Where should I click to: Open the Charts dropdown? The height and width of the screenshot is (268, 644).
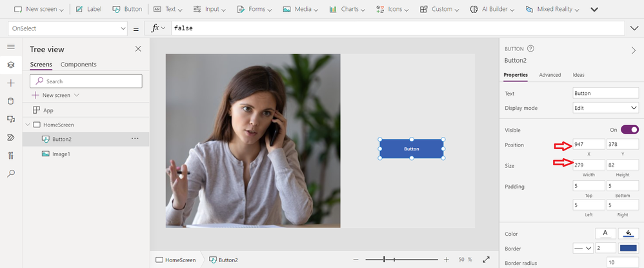click(347, 9)
